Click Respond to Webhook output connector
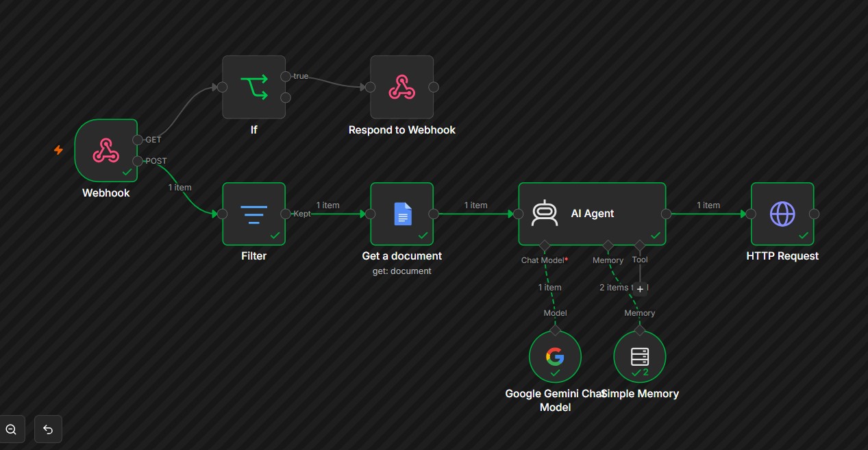The image size is (868, 450). [434, 87]
